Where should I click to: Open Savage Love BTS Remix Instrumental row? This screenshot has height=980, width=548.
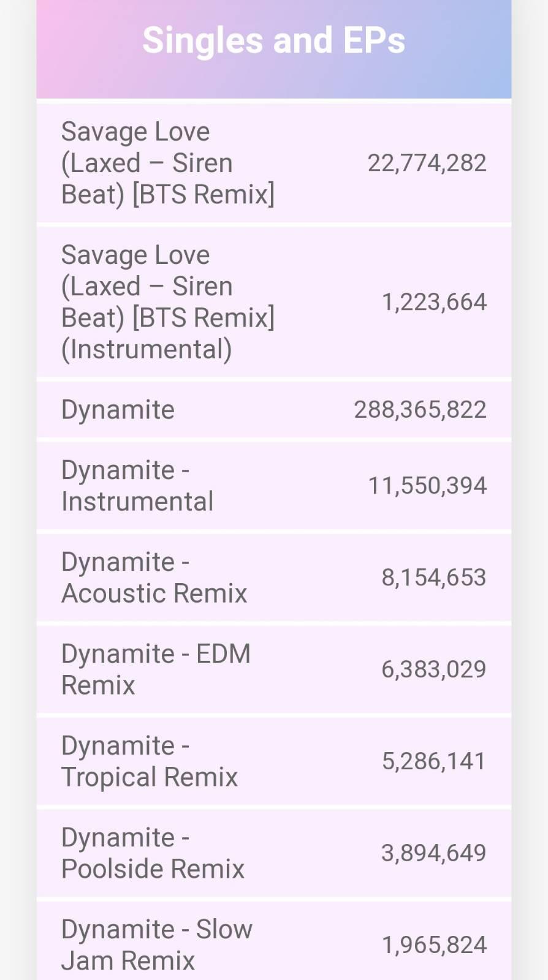coord(167,302)
